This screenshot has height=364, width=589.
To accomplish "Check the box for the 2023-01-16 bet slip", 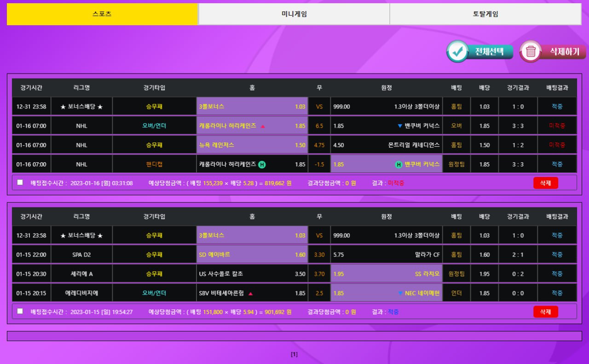I will (20, 182).
